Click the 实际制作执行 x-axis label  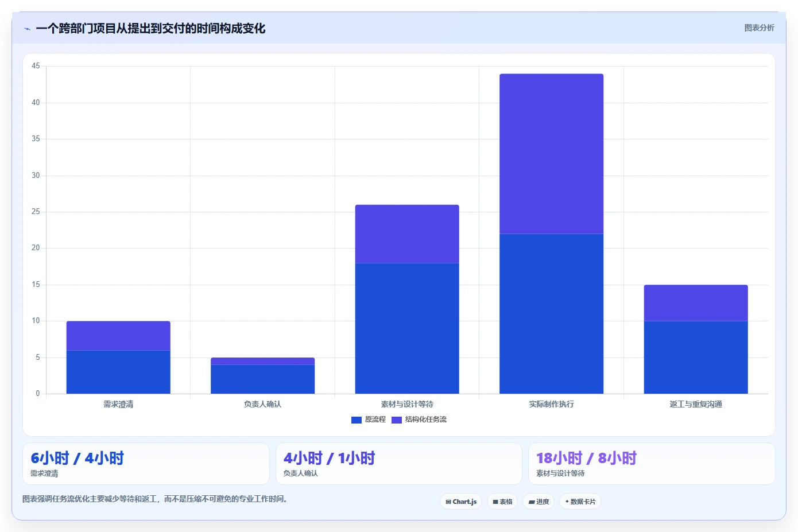[551, 404]
